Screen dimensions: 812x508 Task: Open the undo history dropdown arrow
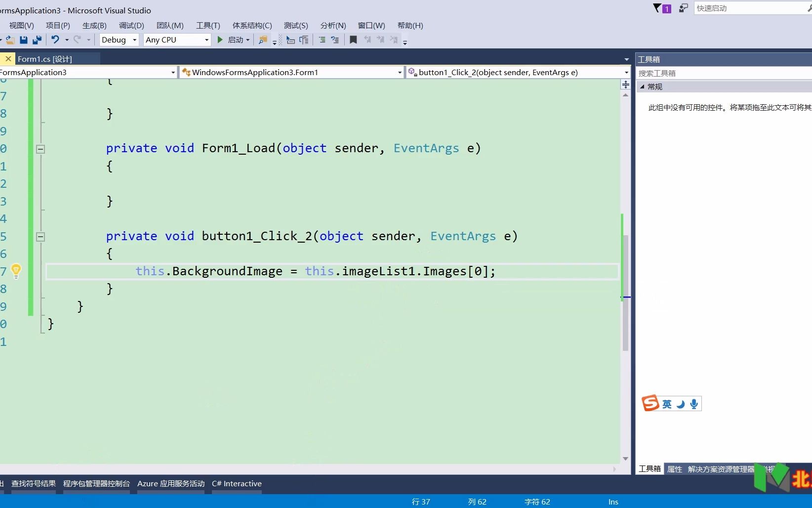click(x=67, y=40)
